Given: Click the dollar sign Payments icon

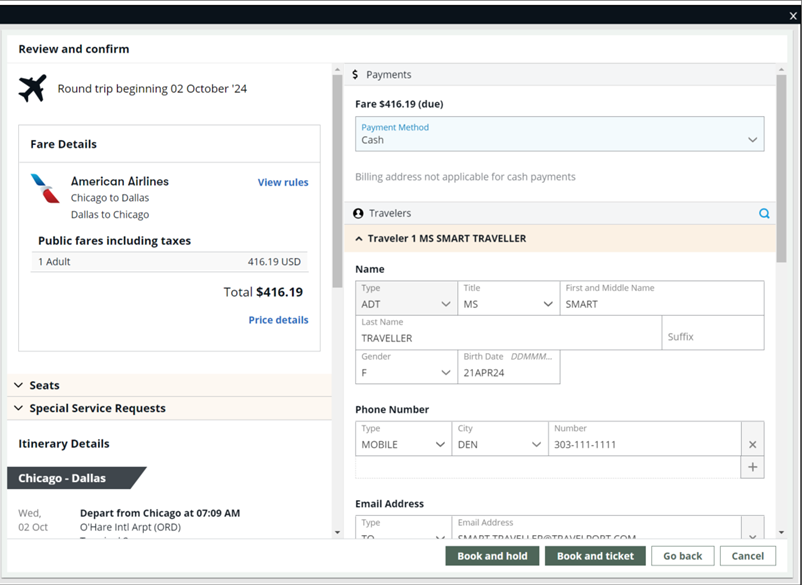Looking at the screenshot, I should (355, 75).
